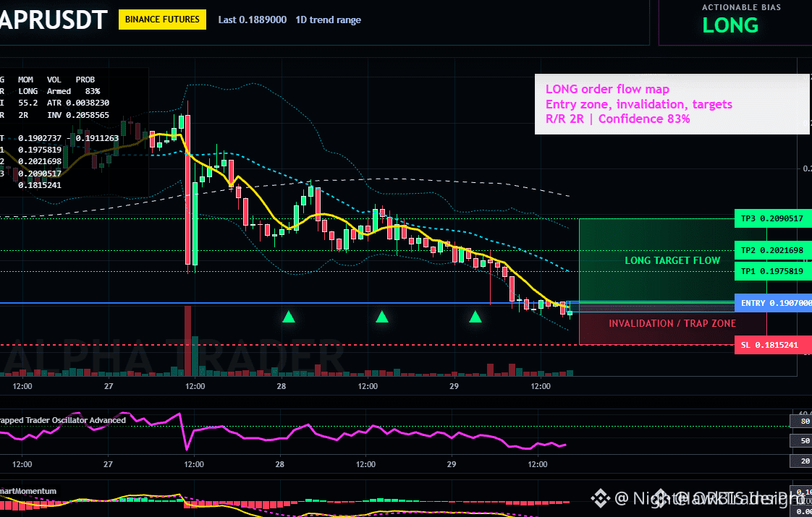Click the MOM column header in stats table

pyautogui.click(x=25, y=80)
